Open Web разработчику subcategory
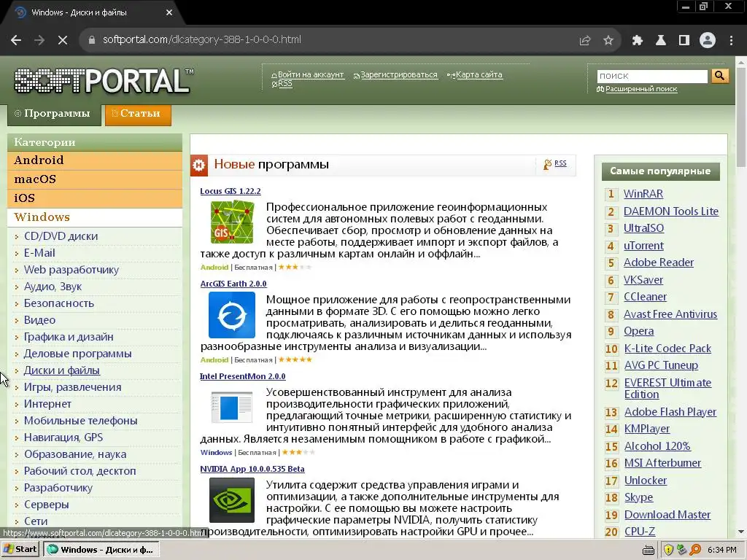Viewport: 747px width, 560px height. coord(71,270)
